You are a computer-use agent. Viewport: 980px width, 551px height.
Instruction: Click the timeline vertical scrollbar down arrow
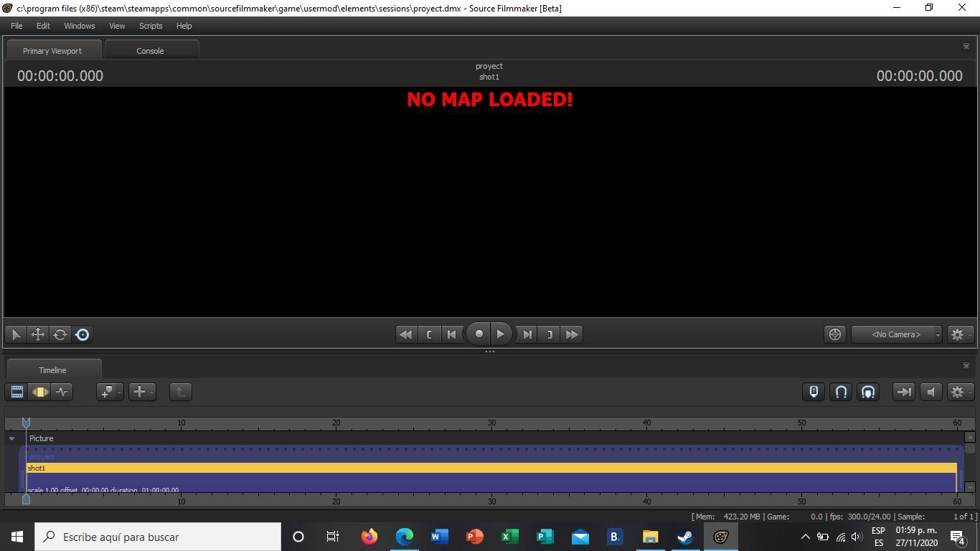point(970,487)
